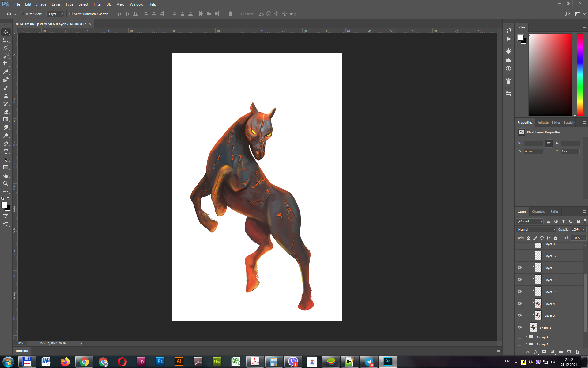Open the Fill slider dropdown
The height and width of the screenshot is (368, 588).
(x=584, y=238)
